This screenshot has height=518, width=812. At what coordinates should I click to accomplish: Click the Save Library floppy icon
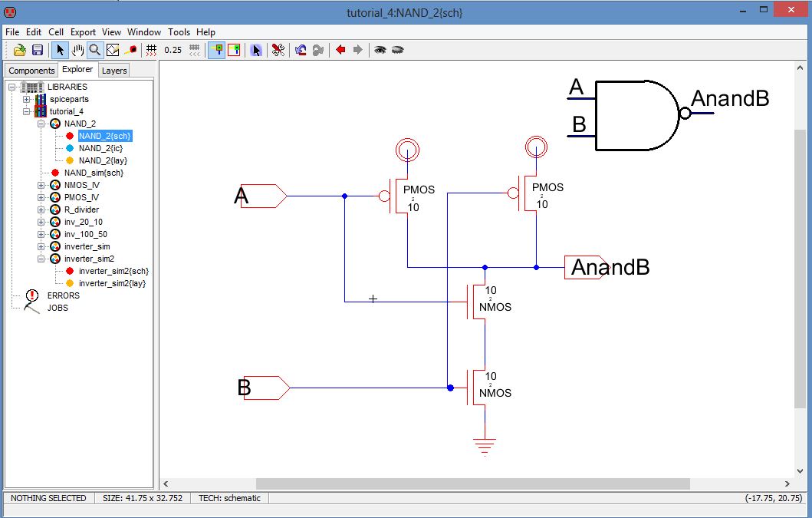pyautogui.click(x=37, y=50)
